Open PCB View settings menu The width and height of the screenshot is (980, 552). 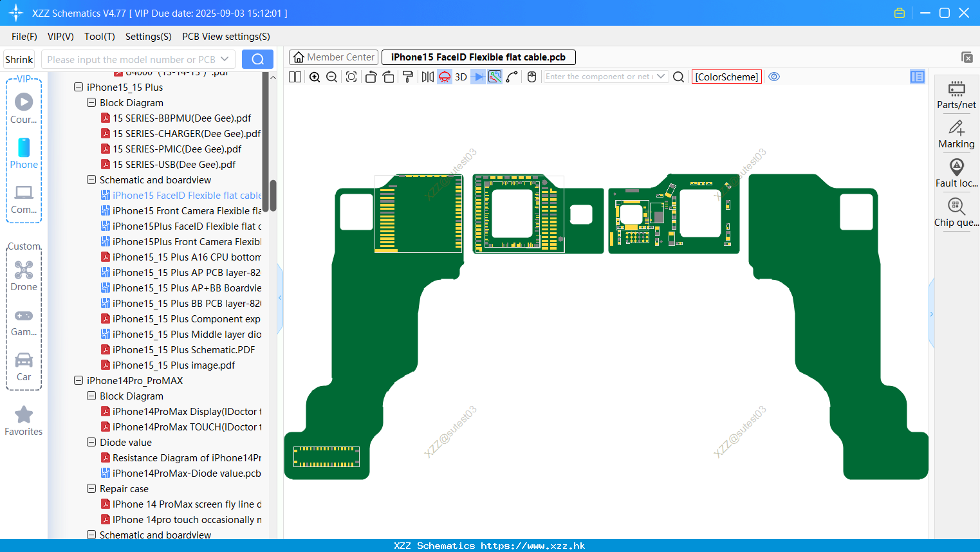click(x=226, y=37)
